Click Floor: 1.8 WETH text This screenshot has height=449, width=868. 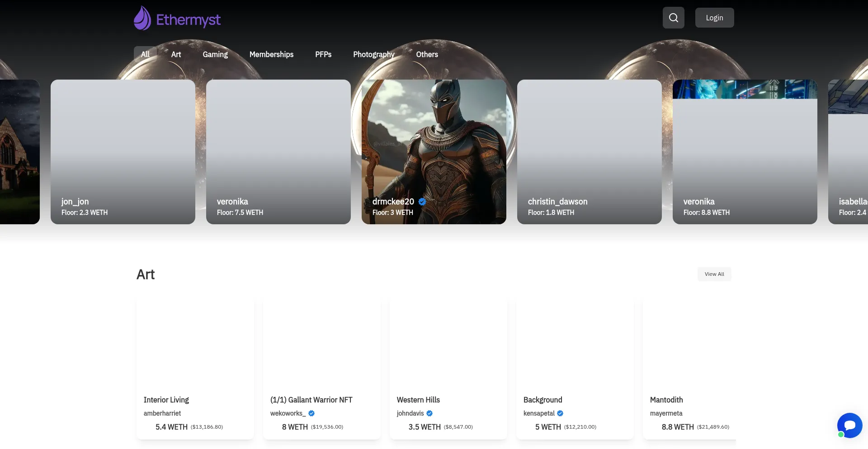551,213
